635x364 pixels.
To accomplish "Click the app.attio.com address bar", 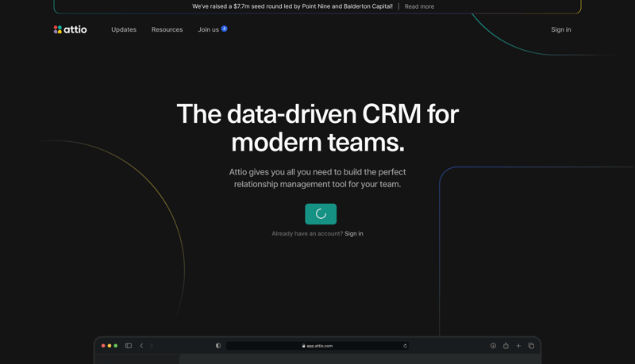I will [x=317, y=346].
